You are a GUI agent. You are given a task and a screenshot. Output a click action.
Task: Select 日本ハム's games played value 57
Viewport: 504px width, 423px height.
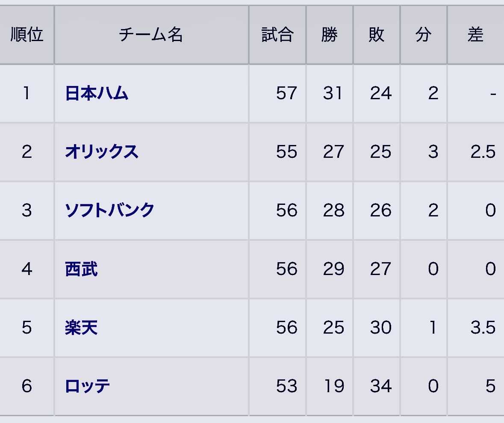pyautogui.click(x=286, y=93)
